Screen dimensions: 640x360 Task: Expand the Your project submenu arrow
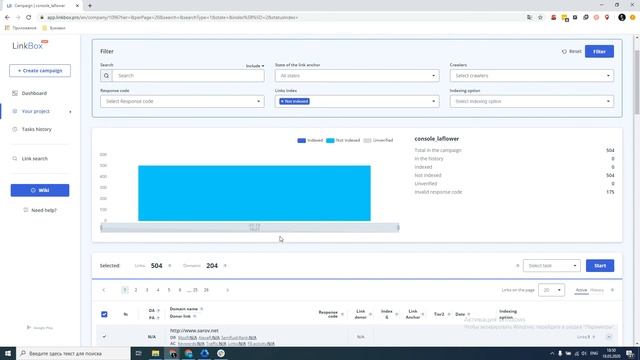pos(70,111)
